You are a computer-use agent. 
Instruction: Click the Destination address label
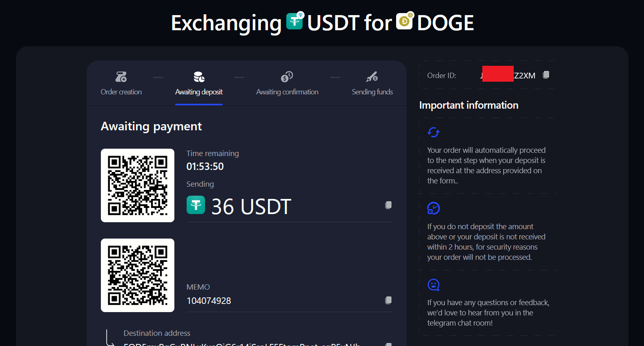pos(157,333)
